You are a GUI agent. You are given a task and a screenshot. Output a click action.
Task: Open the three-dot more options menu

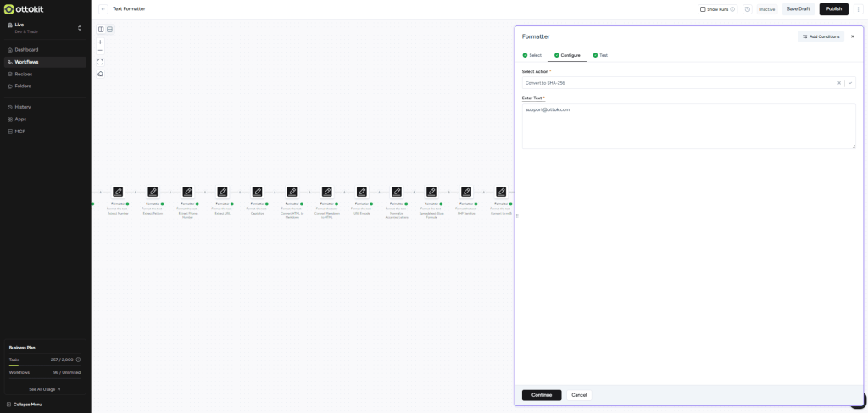[x=859, y=9]
